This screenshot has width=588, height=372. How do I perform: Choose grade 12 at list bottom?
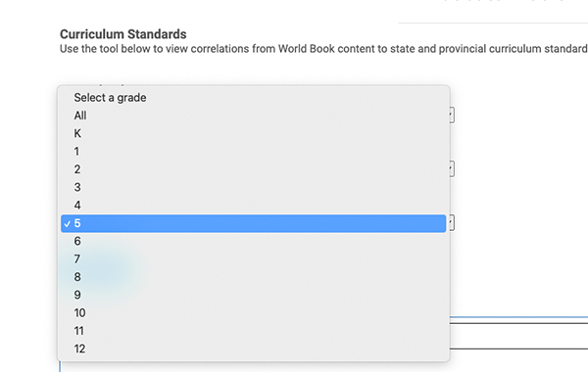[x=253, y=349]
